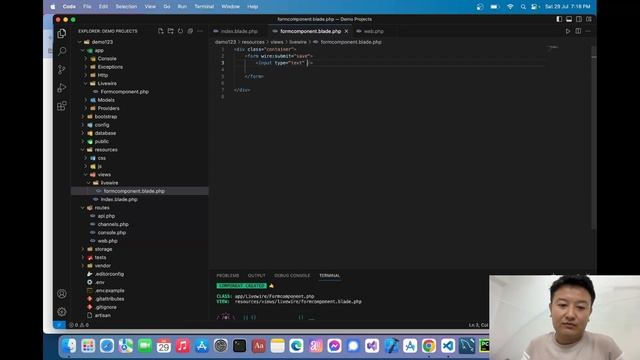This screenshot has width=640, height=360.
Task: Open Explorer more actions ellipsis
Action: click(x=200, y=31)
